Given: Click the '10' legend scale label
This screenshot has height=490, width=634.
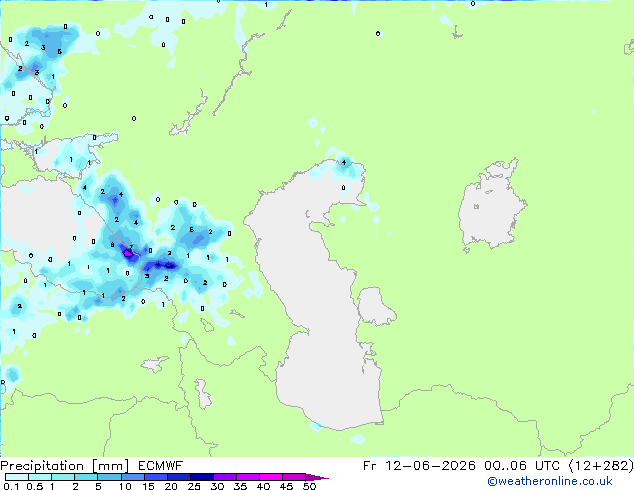Looking at the screenshot, I should [125, 486].
